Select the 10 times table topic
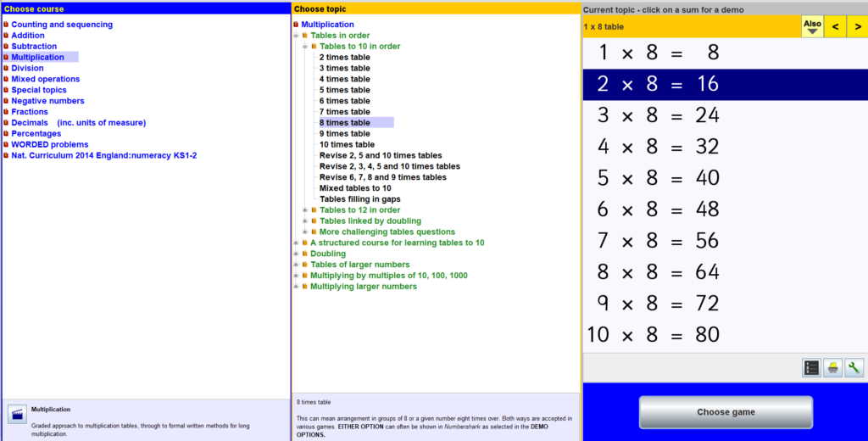868x441 pixels. [347, 145]
